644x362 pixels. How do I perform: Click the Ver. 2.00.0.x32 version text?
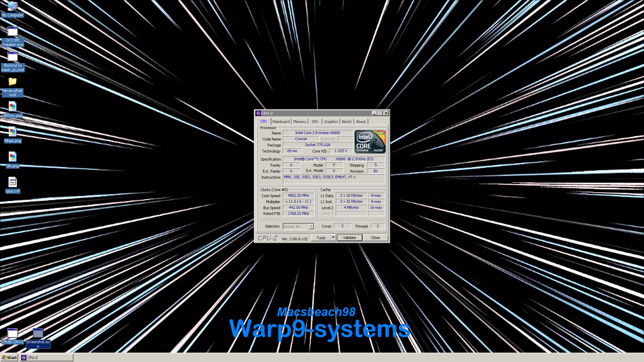(x=294, y=239)
